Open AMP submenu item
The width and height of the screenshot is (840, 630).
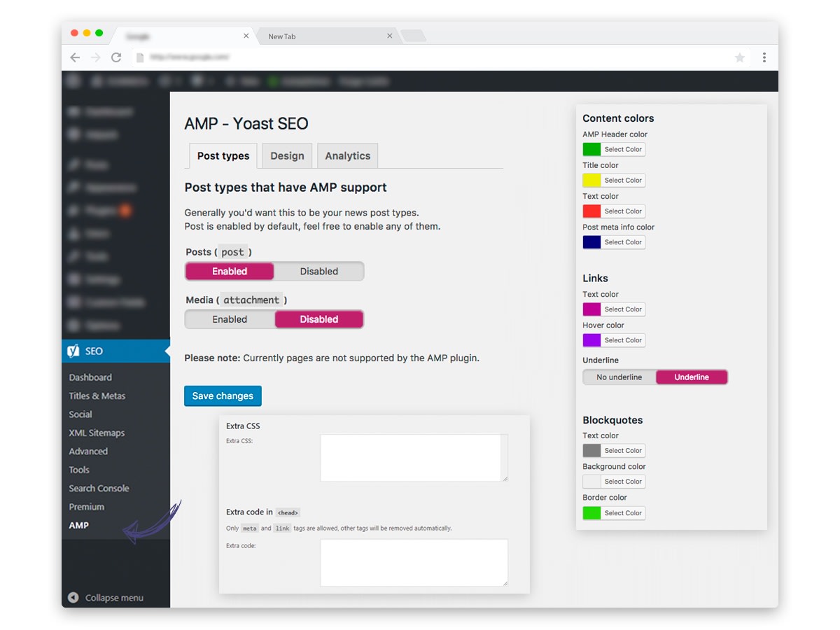pos(79,526)
